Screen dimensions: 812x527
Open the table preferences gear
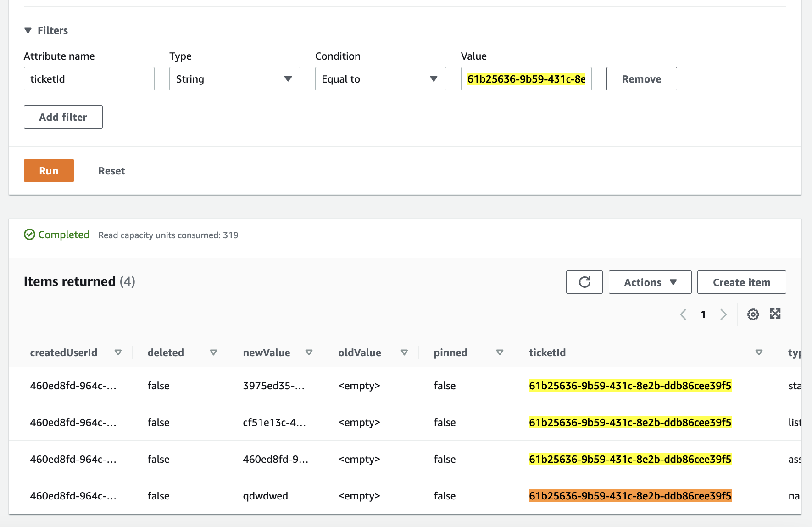[x=752, y=314]
